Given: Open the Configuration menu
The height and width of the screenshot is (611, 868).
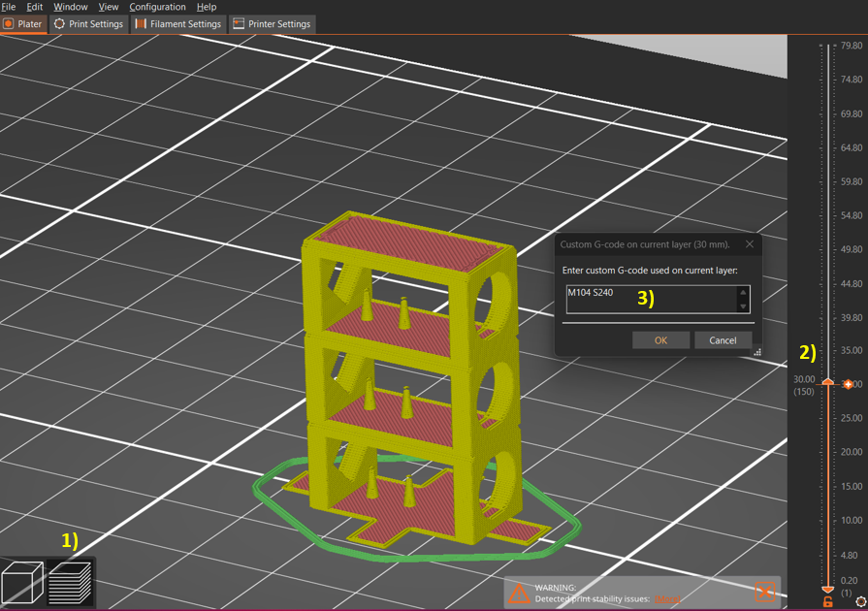Looking at the screenshot, I should (157, 7).
